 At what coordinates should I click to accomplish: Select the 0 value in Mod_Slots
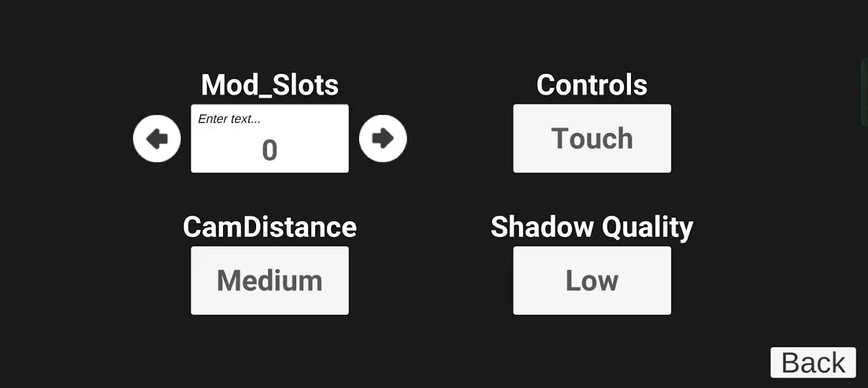269,151
